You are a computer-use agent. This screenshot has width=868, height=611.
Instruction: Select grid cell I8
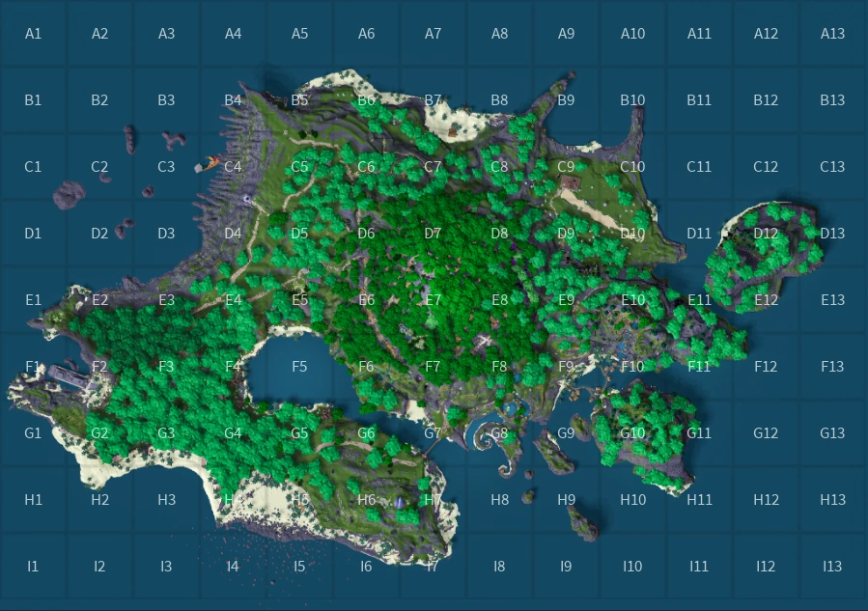click(x=499, y=567)
